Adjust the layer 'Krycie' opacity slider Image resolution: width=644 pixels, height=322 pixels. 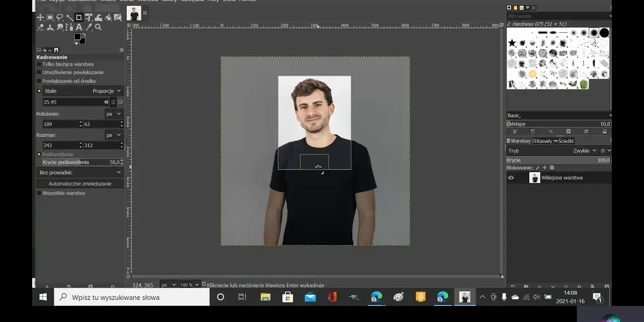point(559,160)
